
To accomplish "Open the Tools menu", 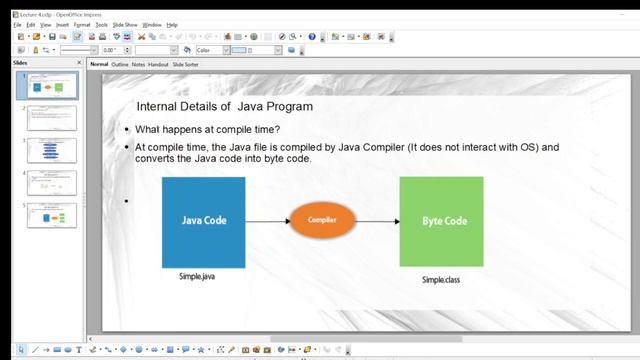I will tap(101, 25).
